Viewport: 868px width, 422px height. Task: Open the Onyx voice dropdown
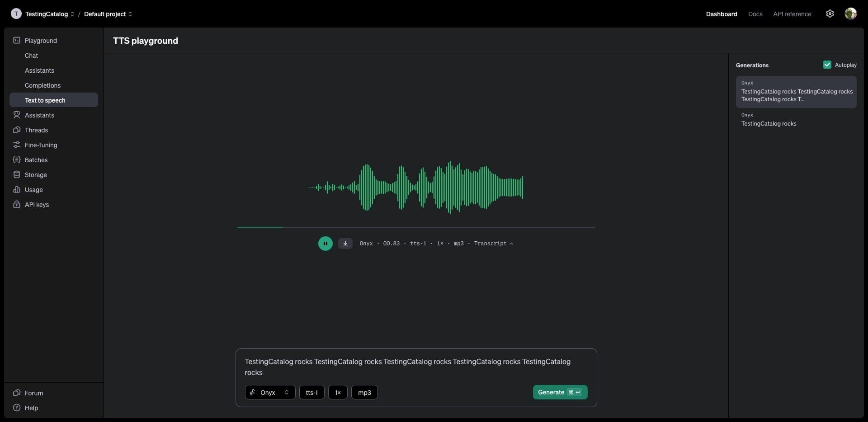pyautogui.click(x=270, y=392)
